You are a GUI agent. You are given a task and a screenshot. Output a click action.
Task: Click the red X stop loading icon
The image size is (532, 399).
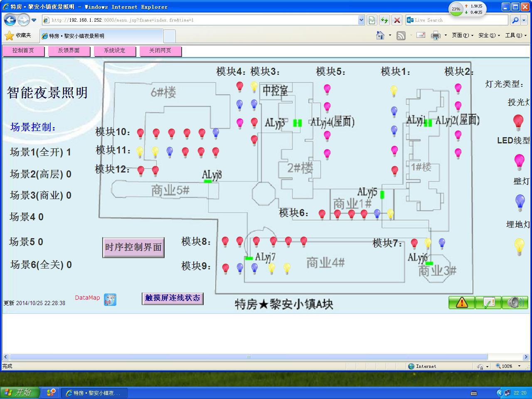(397, 20)
